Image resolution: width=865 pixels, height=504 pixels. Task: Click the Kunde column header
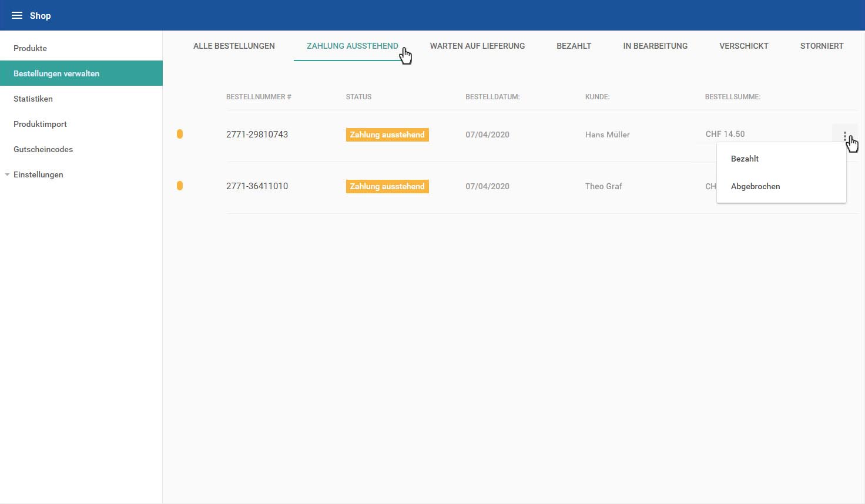(x=597, y=97)
